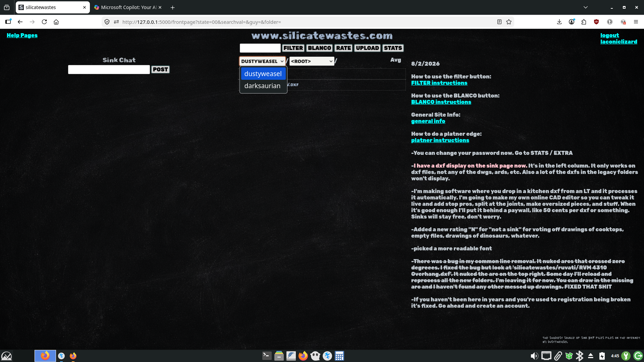Click the volume speaker tray icon
Screen dimensions: 644x362
534,356
